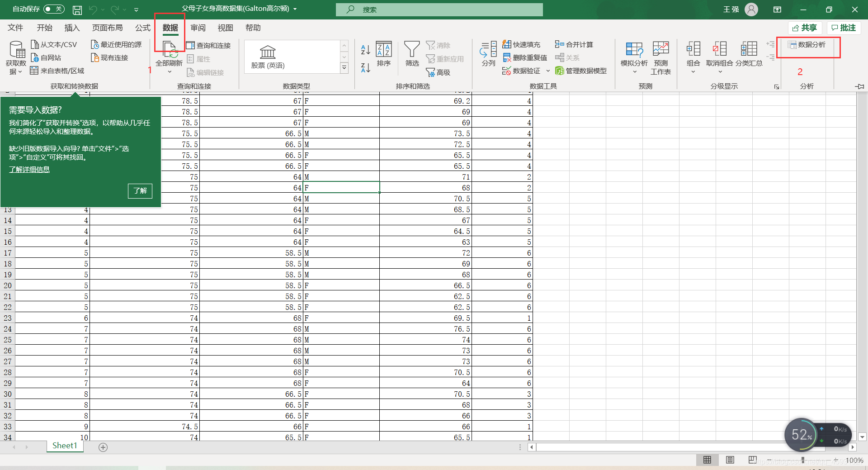Viewport: 868px width, 470px height.
Task: Add a new sheet with plus icon
Action: coord(103,447)
